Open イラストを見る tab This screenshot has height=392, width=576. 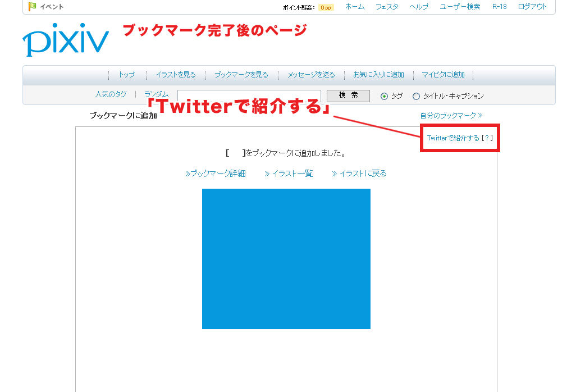[x=176, y=75]
